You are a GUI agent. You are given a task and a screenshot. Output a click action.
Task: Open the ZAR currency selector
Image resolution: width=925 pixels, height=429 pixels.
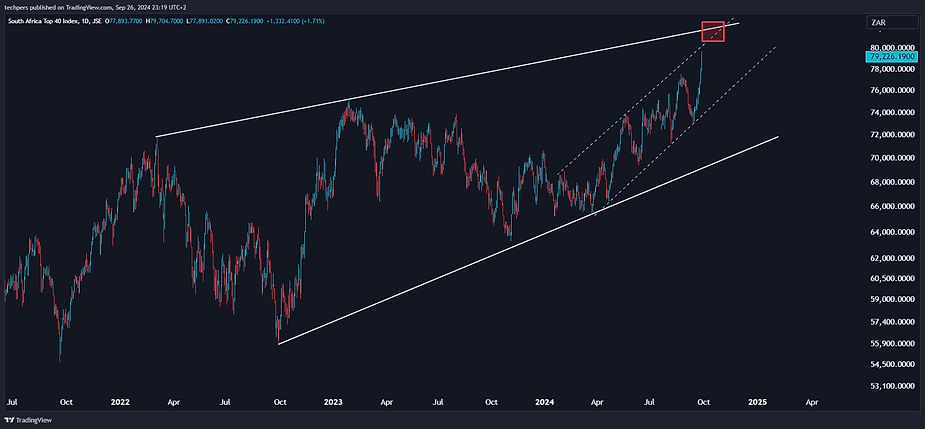click(x=892, y=22)
